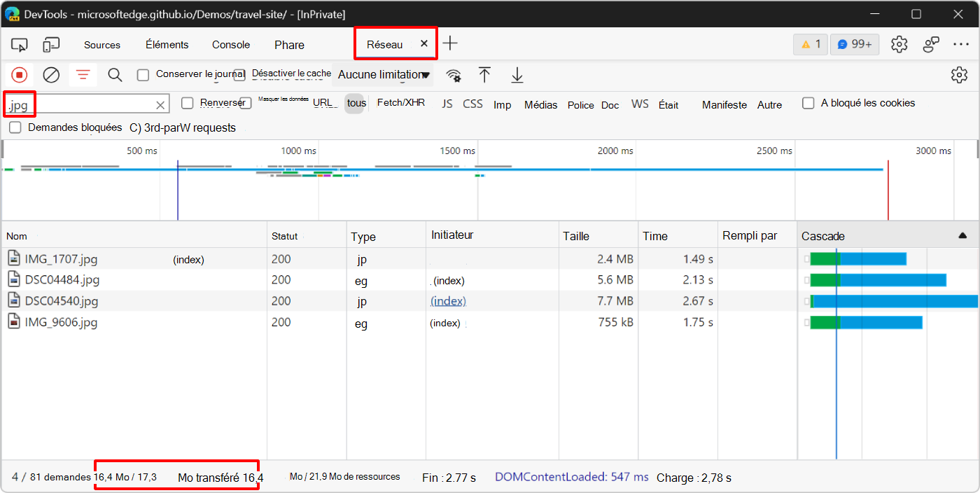Image resolution: width=980 pixels, height=493 pixels.
Task: Clear the .jpg filter text
Action: (160, 105)
